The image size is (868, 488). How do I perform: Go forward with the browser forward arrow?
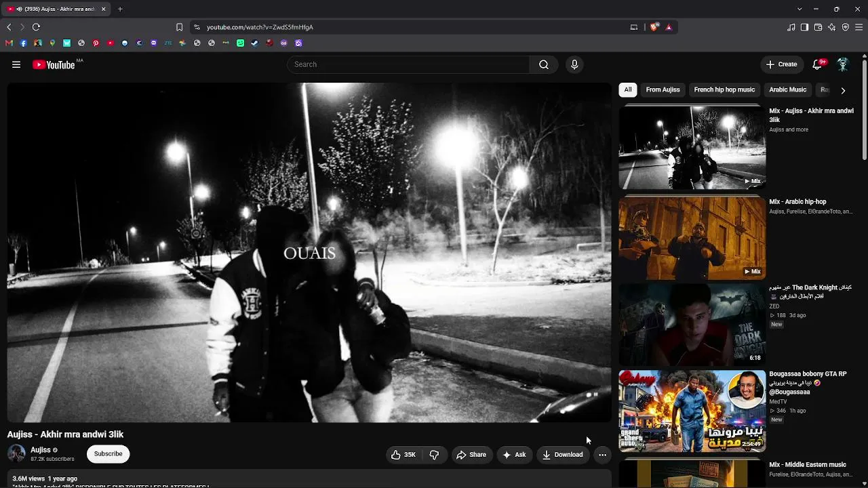22,27
